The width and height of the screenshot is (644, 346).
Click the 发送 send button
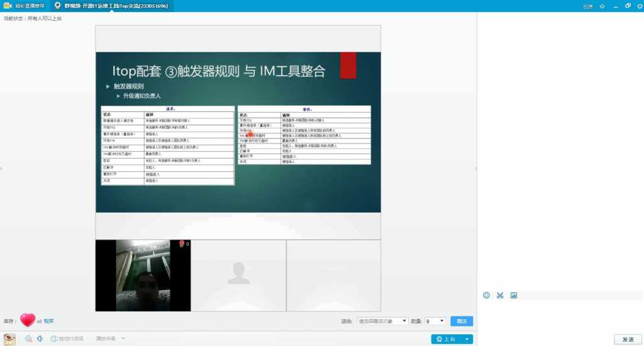coord(628,339)
